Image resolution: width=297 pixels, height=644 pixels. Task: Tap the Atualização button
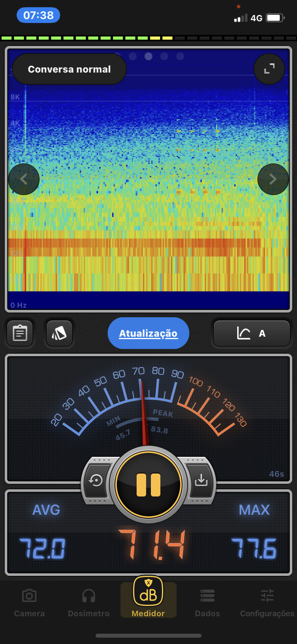coord(148,333)
